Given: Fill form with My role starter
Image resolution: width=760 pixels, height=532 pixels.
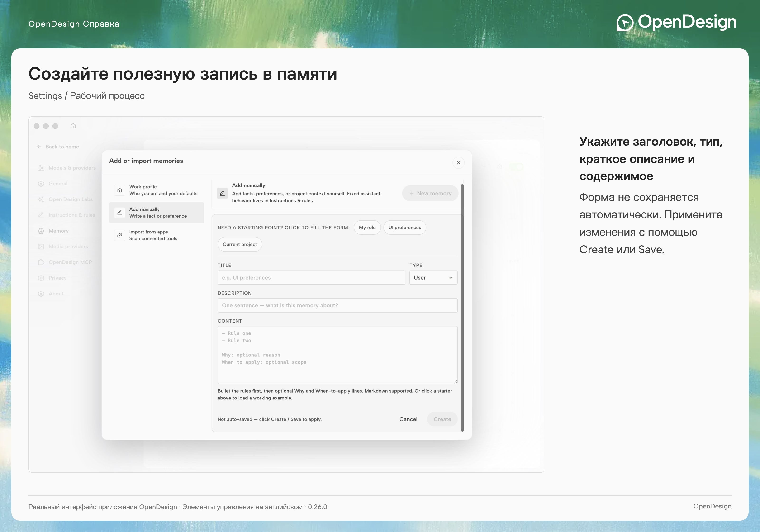Looking at the screenshot, I should (x=367, y=228).
